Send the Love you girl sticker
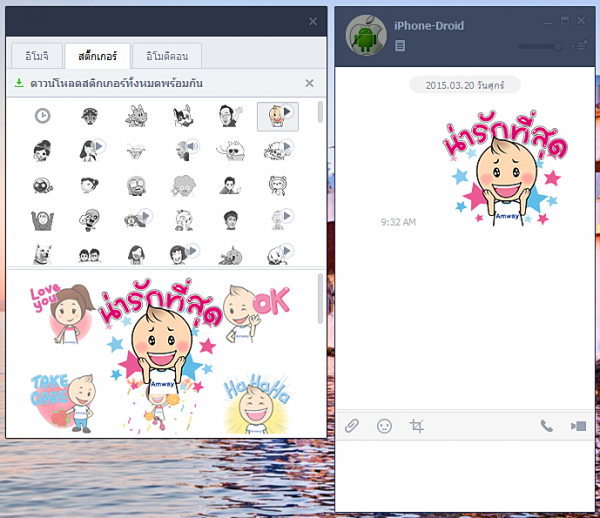This screenshot has height=518, width=600. 62,314
